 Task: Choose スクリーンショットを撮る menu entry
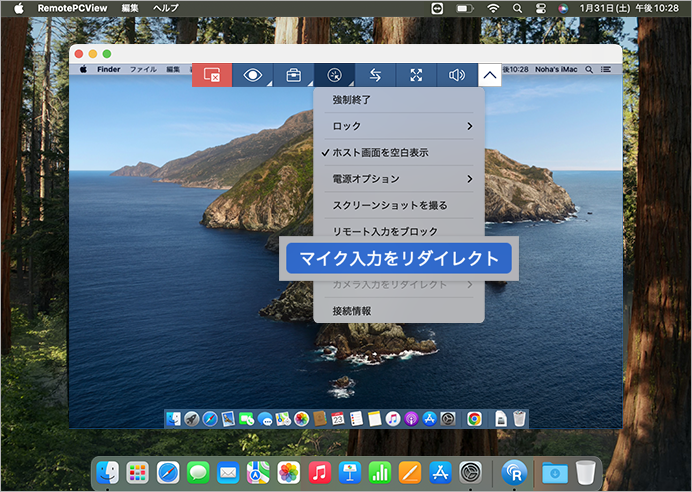click(399, 205)
